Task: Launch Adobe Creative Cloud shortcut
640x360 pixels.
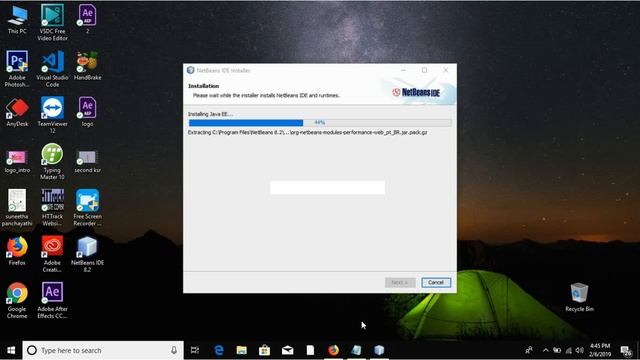Action: click(52, 254)
